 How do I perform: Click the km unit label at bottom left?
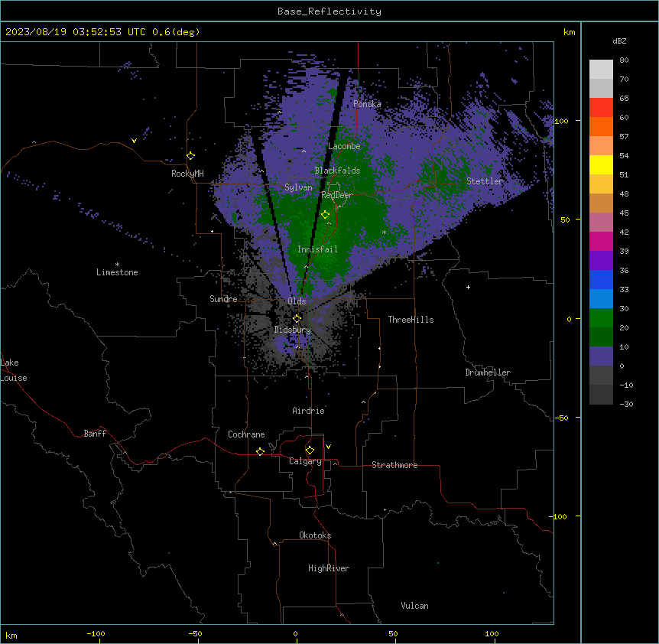click(11, 635)
